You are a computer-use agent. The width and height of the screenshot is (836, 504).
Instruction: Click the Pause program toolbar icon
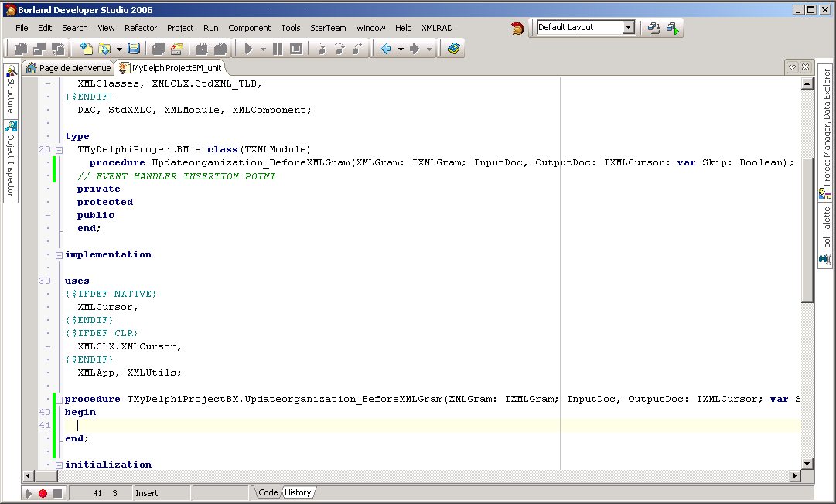278,49
